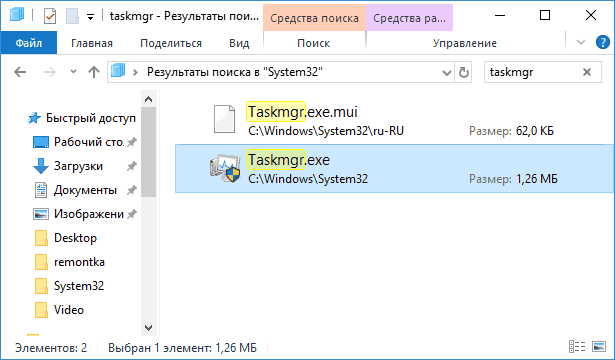Open the Поиск ribbon tab
Image resolution: width=615 pixels, height=360 pixels.
313,43
